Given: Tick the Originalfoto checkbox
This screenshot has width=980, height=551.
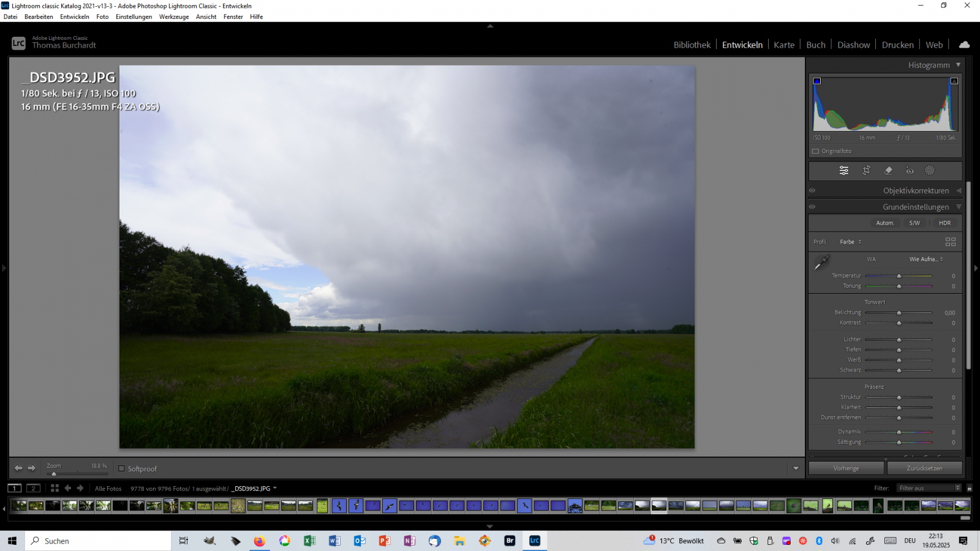Looking at the screenshot, I should [x=815, y=151].
